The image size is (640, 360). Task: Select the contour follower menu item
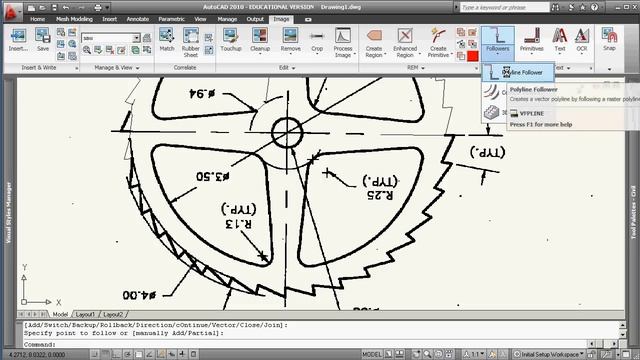point(493,92)
